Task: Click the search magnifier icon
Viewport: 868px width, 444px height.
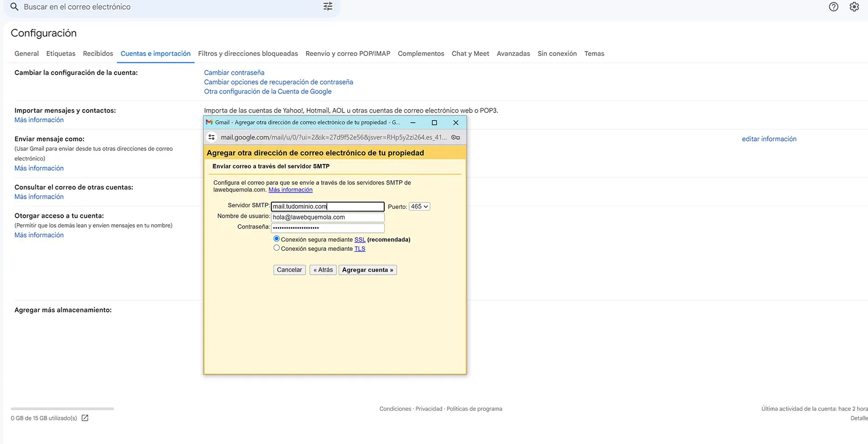Action: [x=15, y=7]
